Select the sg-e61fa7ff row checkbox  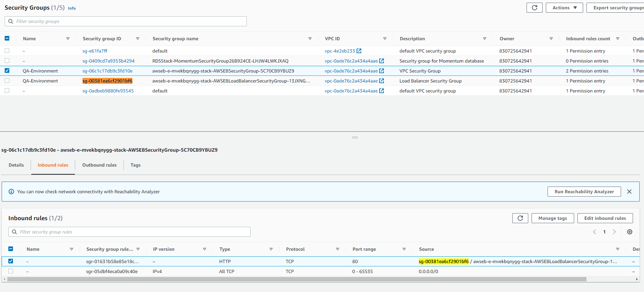click(7, 51)
